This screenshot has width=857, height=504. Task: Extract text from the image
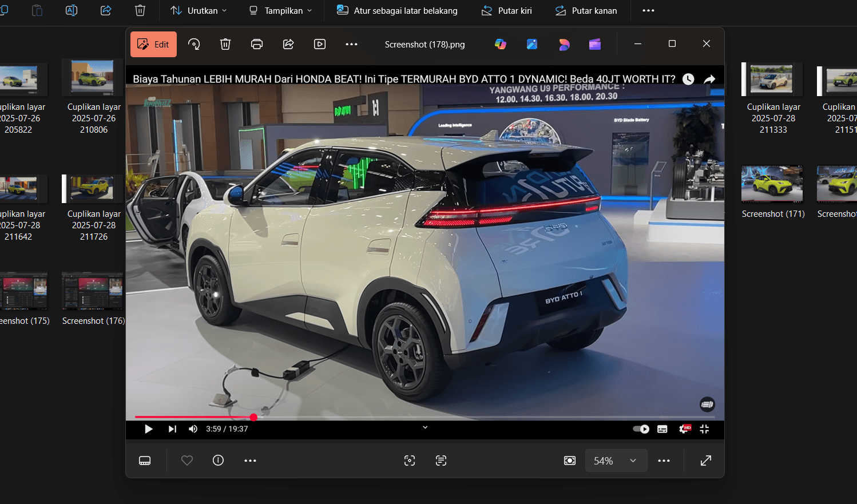(x=441, y=461)
